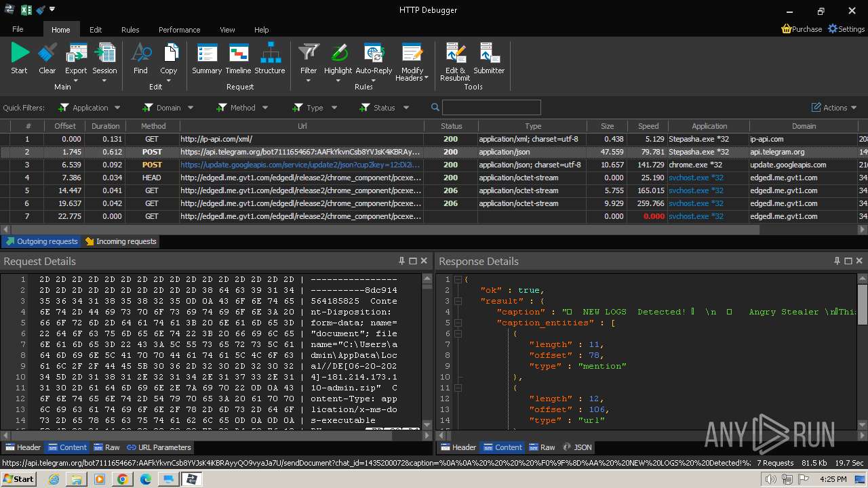The image size is (868, 488).
Task: Open Response Details JSON tab
Action: pyautogui.click(x=577, y=447)
